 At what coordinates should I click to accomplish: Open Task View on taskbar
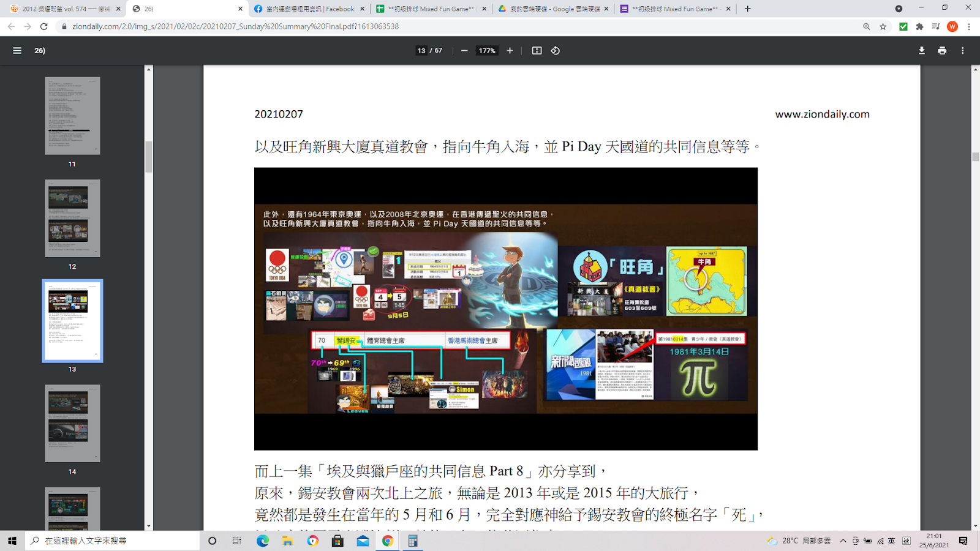click(236, 541)
